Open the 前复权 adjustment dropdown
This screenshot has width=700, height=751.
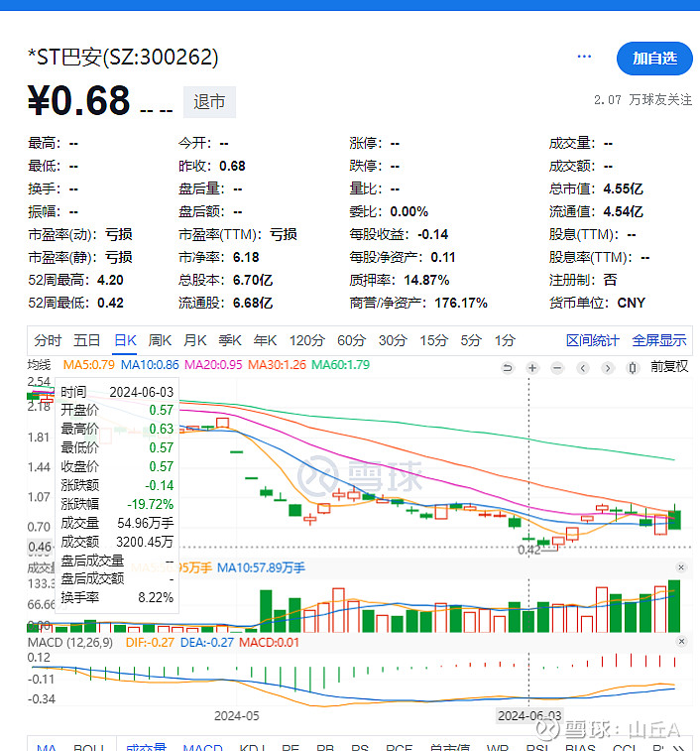(x=669, y=367)
